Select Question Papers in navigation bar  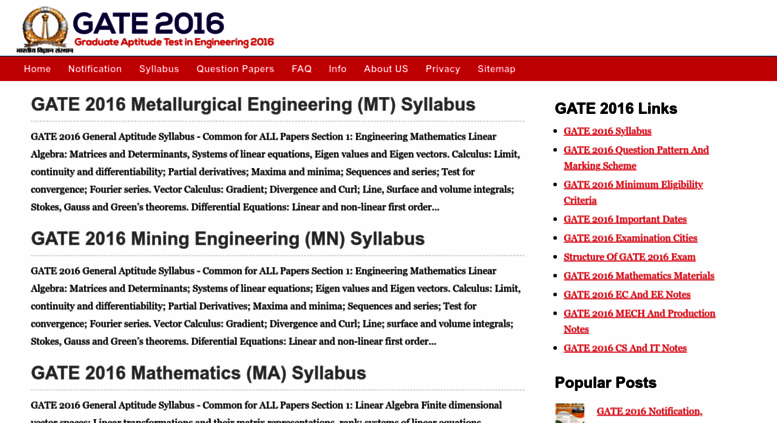(235, 69)
